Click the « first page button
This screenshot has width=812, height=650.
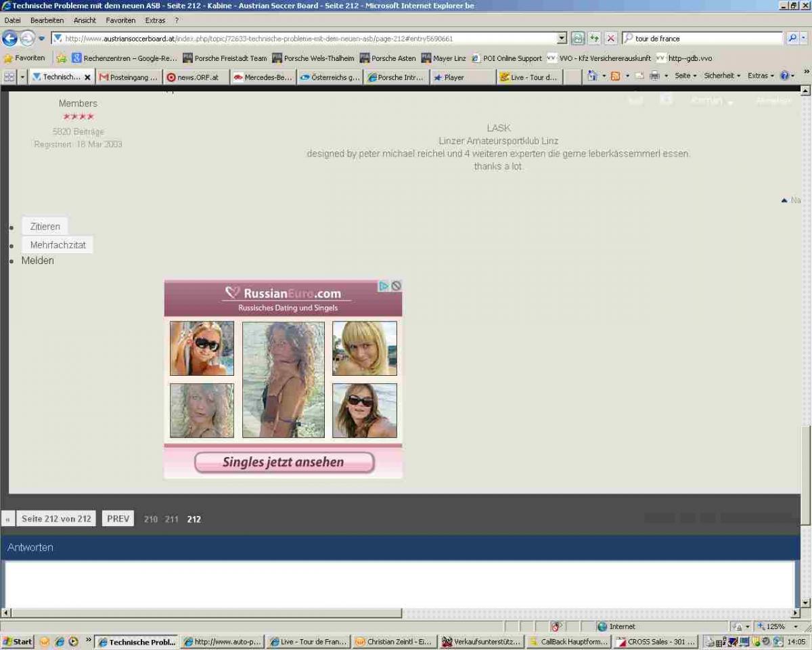8,519
